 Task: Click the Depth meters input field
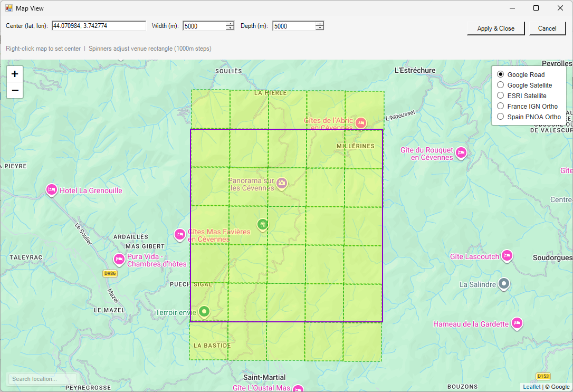pos(294,26)
